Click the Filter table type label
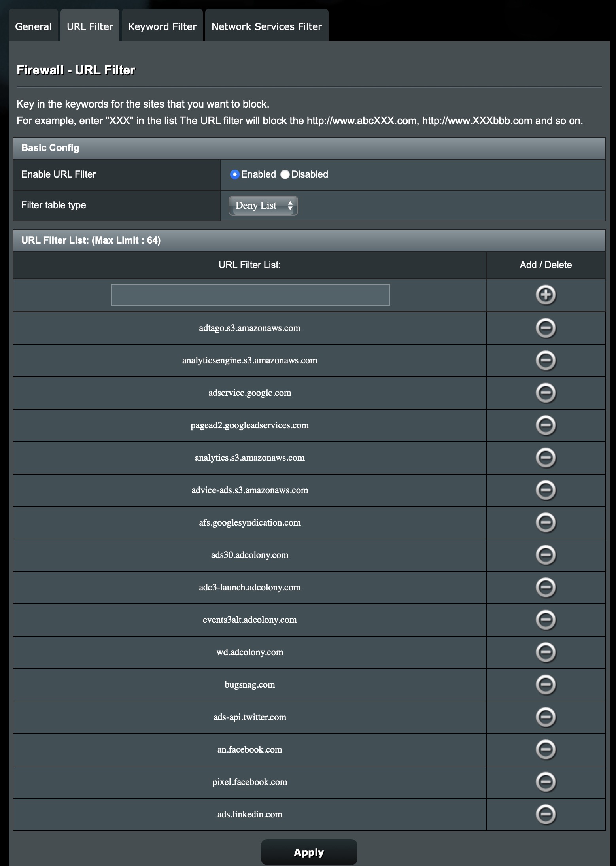The width and height of the screenshot is (616, 866). tap(53, 205)
